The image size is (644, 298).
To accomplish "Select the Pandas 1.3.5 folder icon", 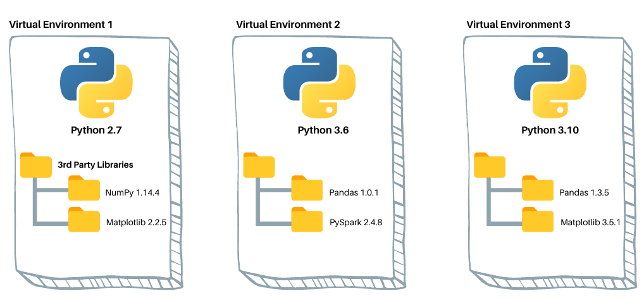I will [x=538, y=189].
